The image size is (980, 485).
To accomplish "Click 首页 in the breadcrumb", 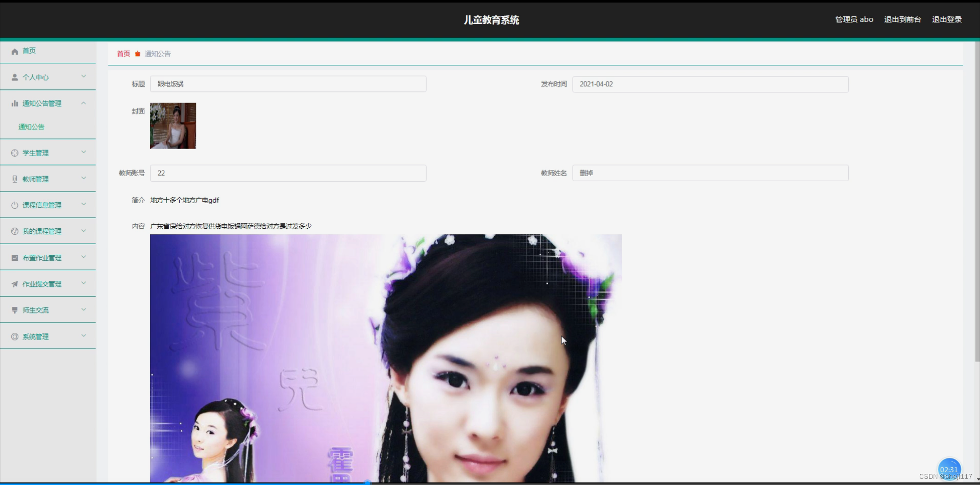I will tap(123, 54).
